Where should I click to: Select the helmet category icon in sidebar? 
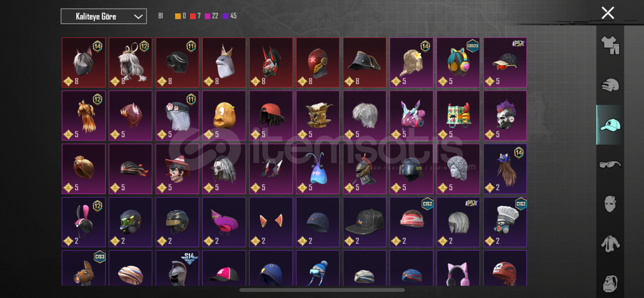(x=610, y=85)
